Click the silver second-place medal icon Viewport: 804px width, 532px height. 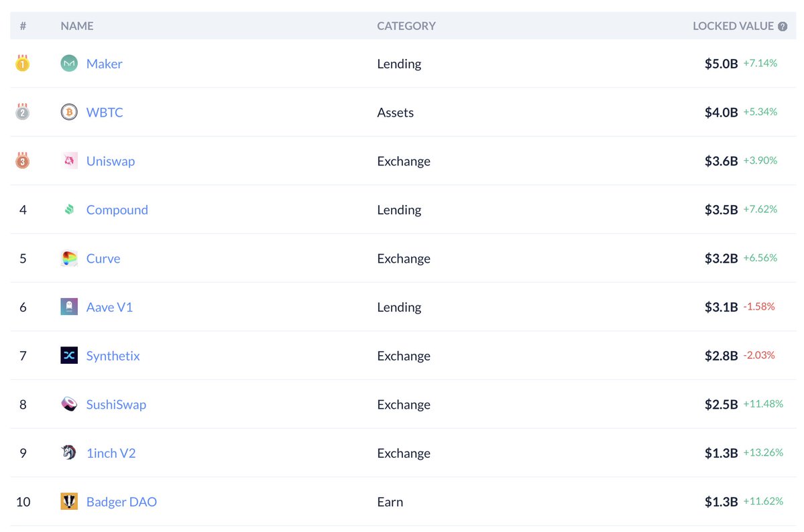[x=23, y=111]
